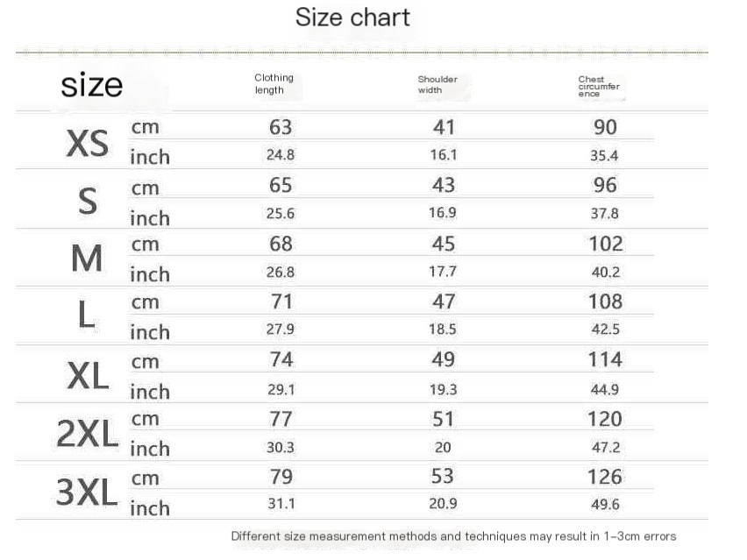
Task: Select the Clothing length column header
Action: pyautogui.click(x=274, y=84)
